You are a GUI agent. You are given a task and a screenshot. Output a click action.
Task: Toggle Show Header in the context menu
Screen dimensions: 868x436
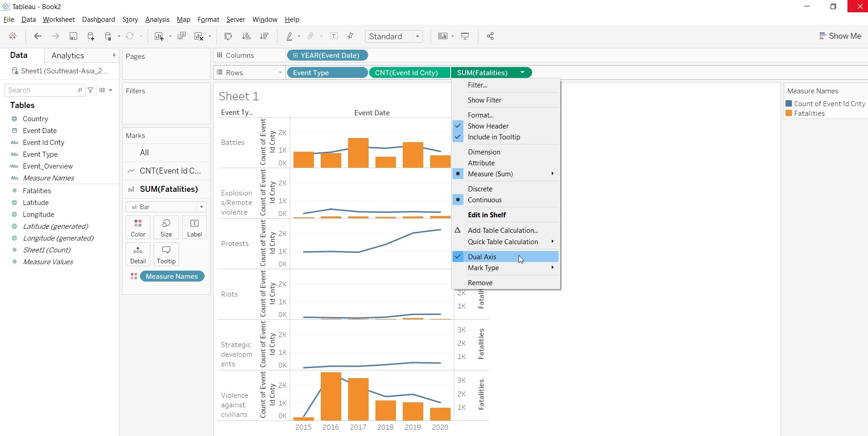click(x=488, y=126)
